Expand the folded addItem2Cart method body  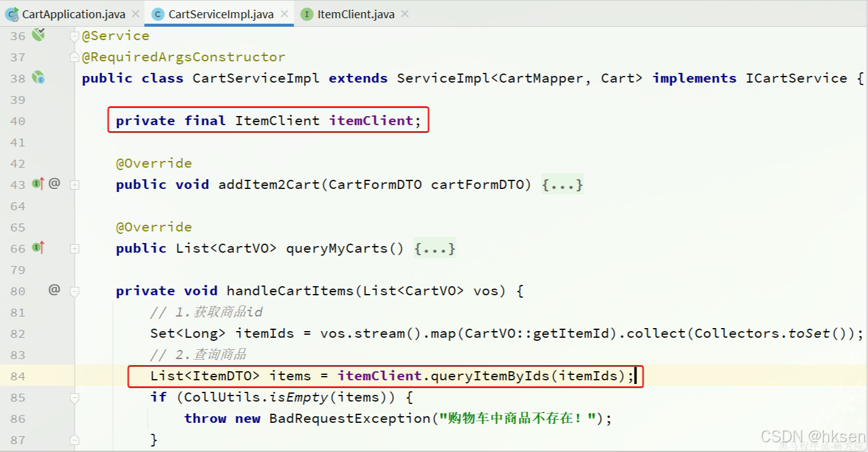click(562, 184)
